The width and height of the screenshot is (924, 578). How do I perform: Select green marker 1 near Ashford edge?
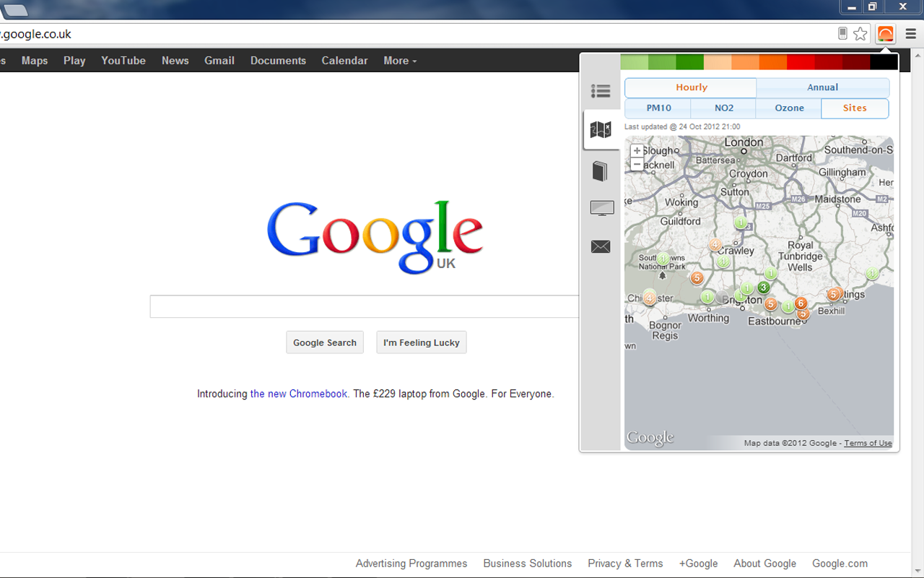[x=872, y=273]
